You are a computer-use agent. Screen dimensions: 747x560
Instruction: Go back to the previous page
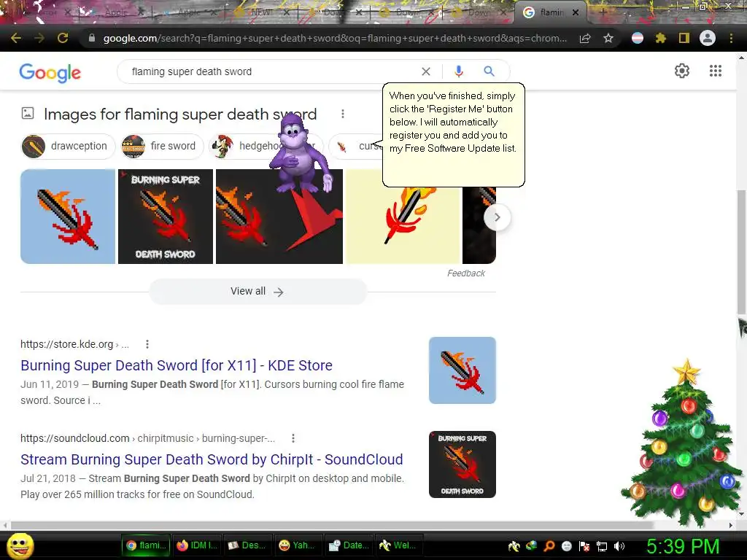(16, 38)
